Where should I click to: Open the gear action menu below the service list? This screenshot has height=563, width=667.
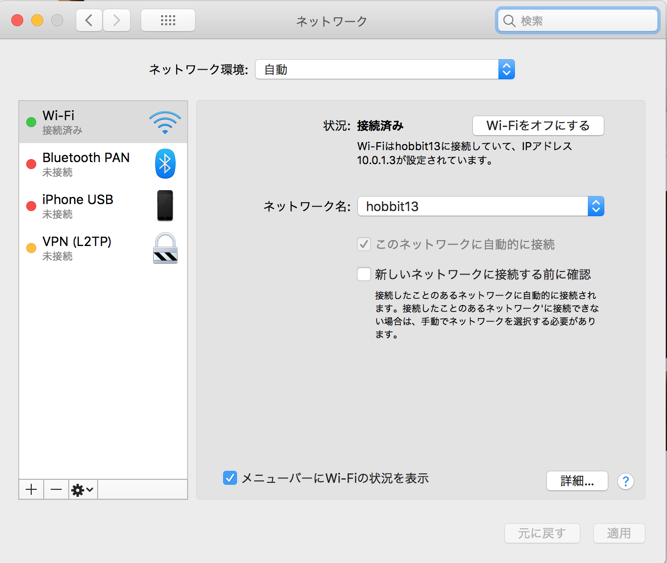pos(83,489)
